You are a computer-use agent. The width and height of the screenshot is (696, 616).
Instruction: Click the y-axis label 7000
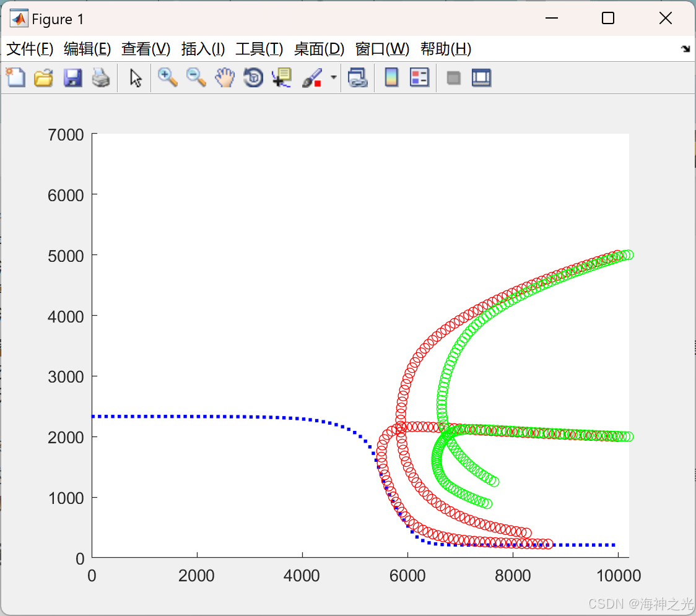click(66, 134)
